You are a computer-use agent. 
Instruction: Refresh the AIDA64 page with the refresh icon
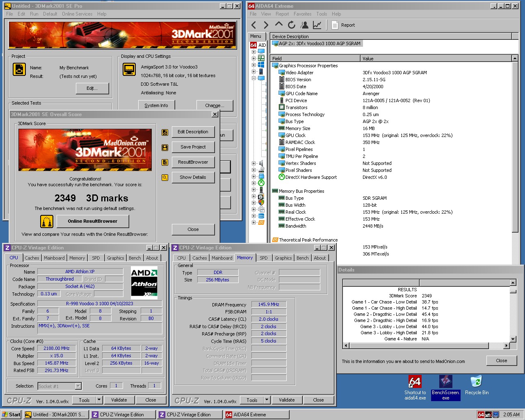coord(292,25)
